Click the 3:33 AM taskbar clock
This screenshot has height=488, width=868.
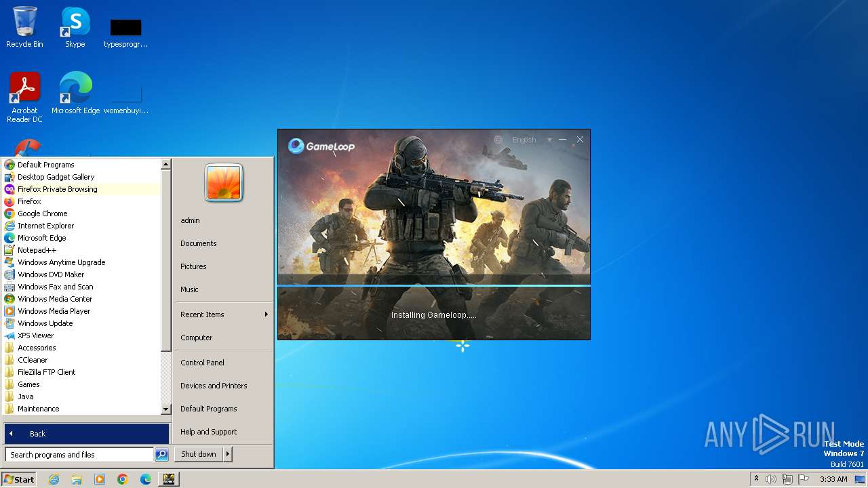(x=833, y=479)
